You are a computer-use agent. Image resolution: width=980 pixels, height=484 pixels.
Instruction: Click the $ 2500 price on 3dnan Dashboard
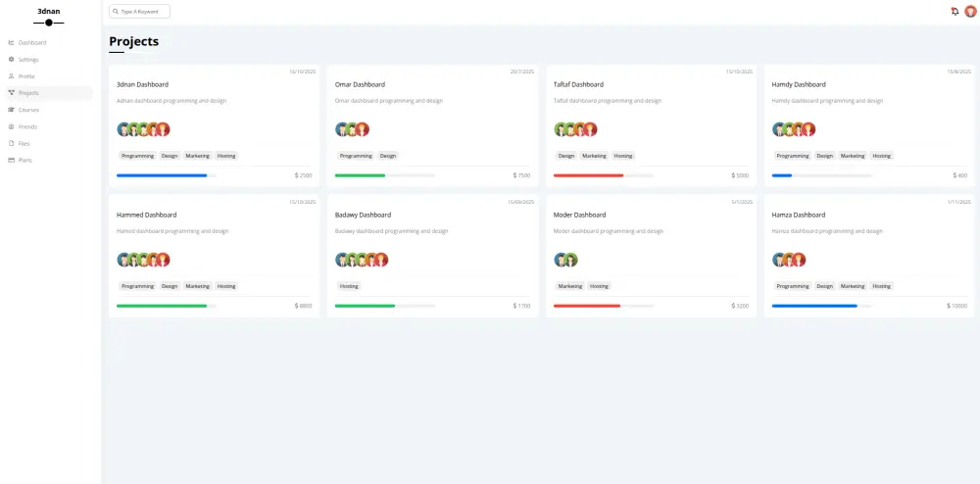[x=303, y=175]
